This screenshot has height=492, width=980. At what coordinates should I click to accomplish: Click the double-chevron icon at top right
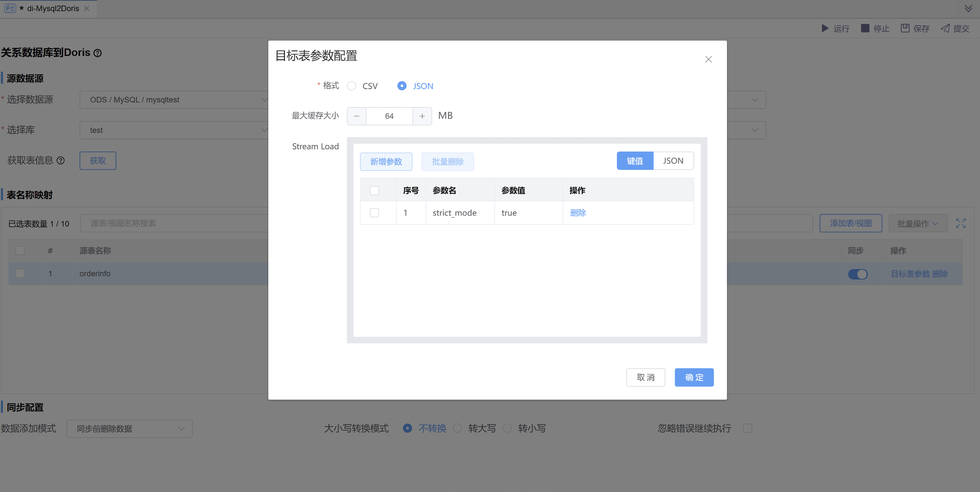[968, 8]
